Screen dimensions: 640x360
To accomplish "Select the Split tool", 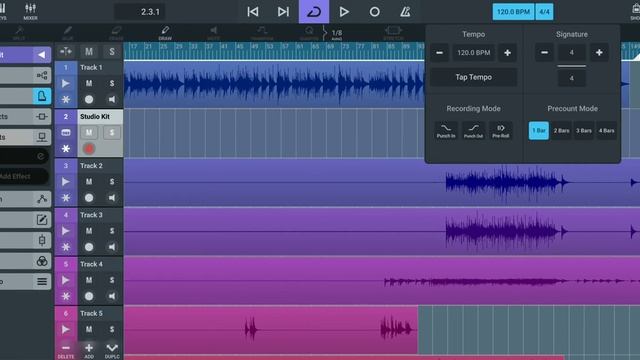I will [x=19, y=33].
